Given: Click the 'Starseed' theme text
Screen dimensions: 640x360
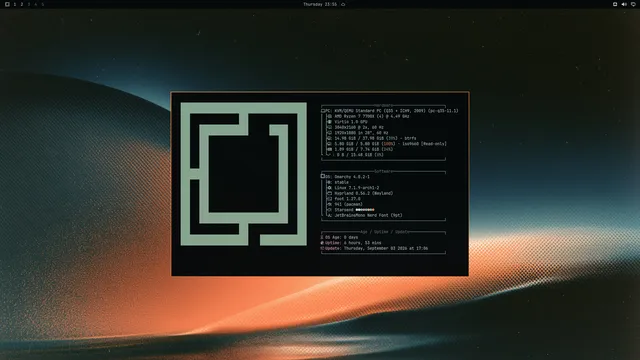Looking at the screenshot, I should tap(344, 210).
